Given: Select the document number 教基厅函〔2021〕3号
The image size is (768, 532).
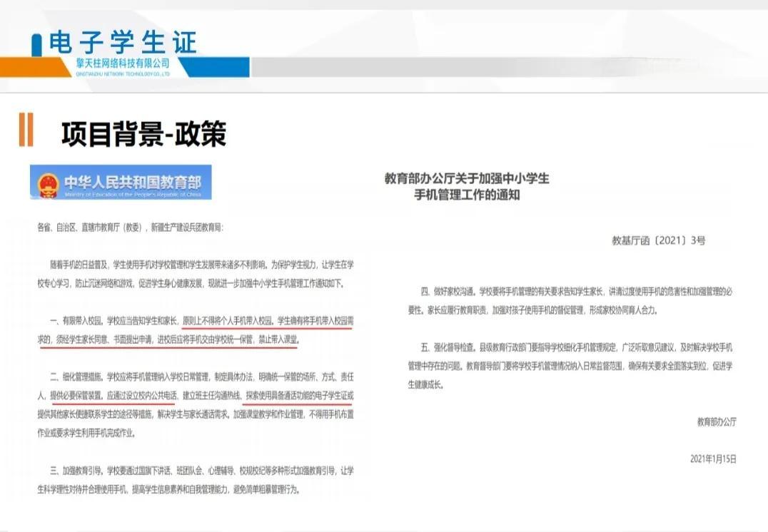Looking at the screenshot, I should pyautogui.click(x=658, y=240).
